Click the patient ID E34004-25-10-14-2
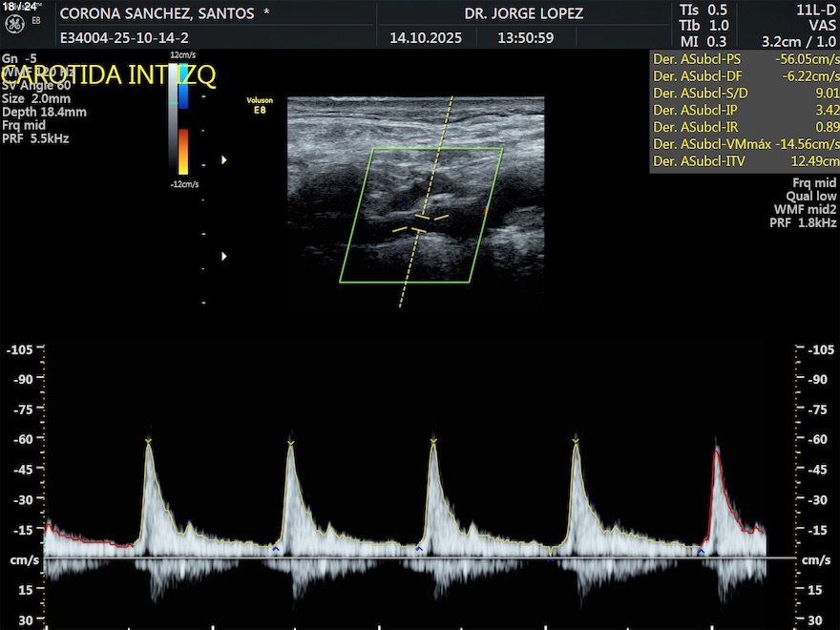The height and width of the screenshot is (630, 840). [x=124, y=38]
